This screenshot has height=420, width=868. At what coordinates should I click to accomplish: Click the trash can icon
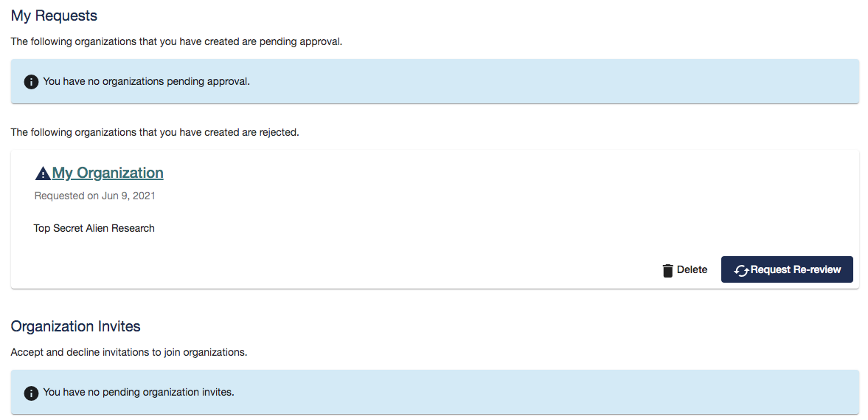(668, 270)
